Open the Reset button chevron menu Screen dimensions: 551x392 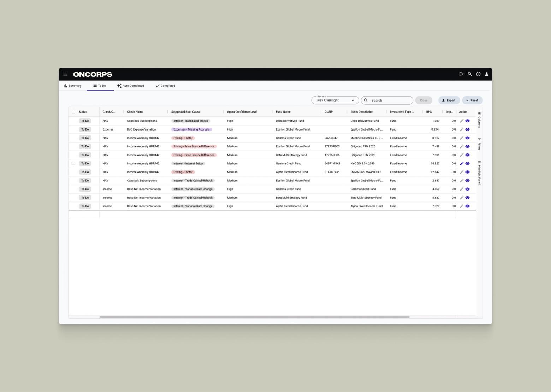click(x=467, y=101)
